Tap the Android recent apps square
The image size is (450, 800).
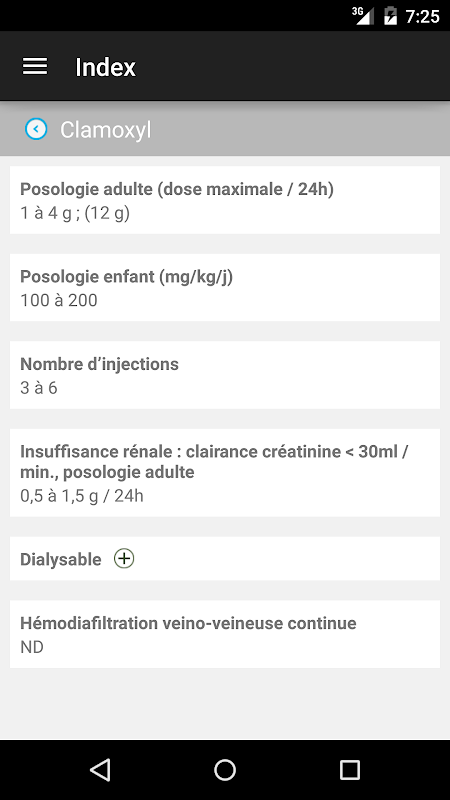349,770
